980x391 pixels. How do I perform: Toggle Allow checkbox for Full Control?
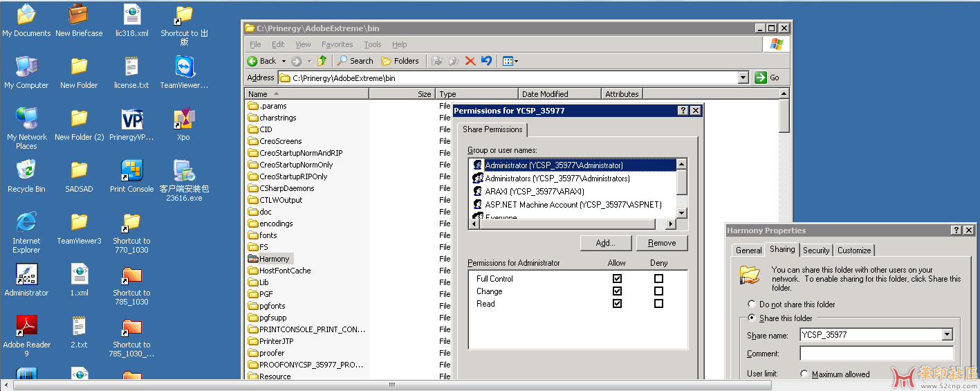(x=617, y=279)
